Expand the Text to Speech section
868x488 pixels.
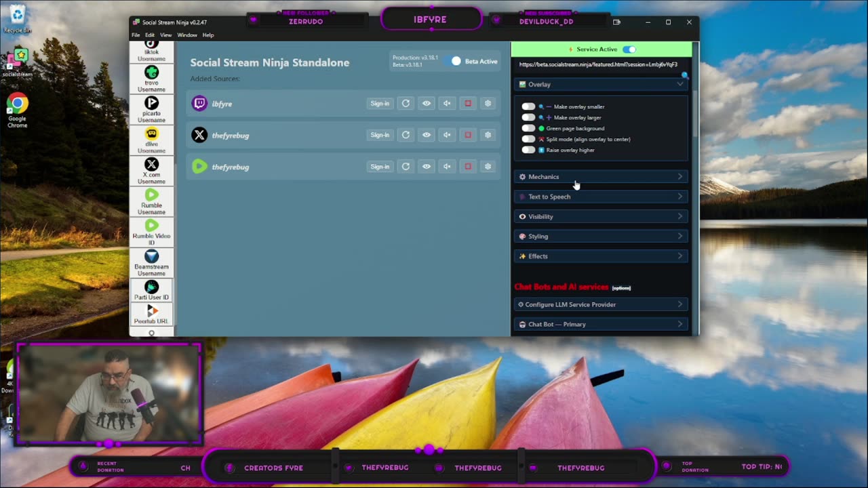point(601,197)
